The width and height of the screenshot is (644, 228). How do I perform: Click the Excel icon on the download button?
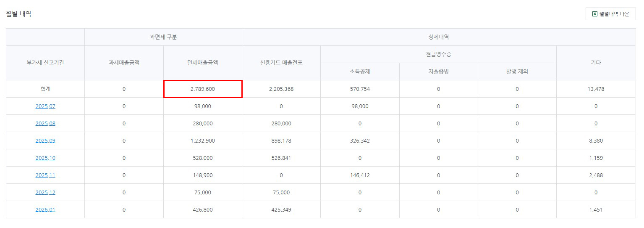(594, 14)
